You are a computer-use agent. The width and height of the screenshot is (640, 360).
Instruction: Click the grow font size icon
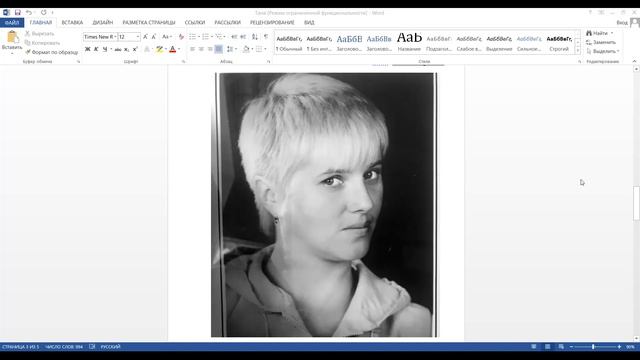click(x=145, y=37)
